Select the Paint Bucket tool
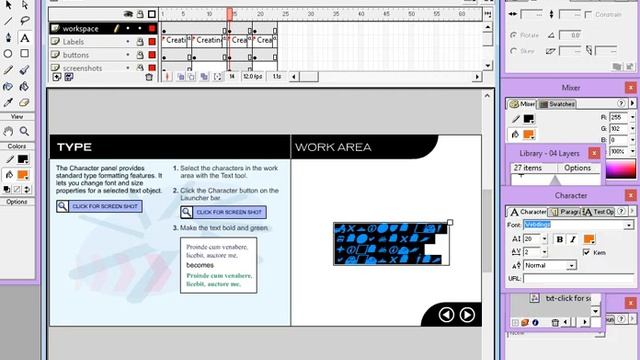The width and height of the screenshot is (640, 360). (x=24, y=87)
